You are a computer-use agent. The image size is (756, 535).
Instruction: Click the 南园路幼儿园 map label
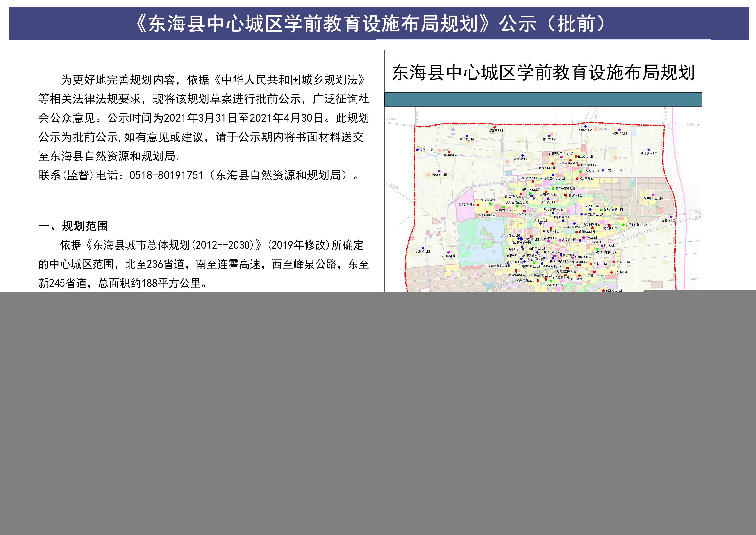579,279
